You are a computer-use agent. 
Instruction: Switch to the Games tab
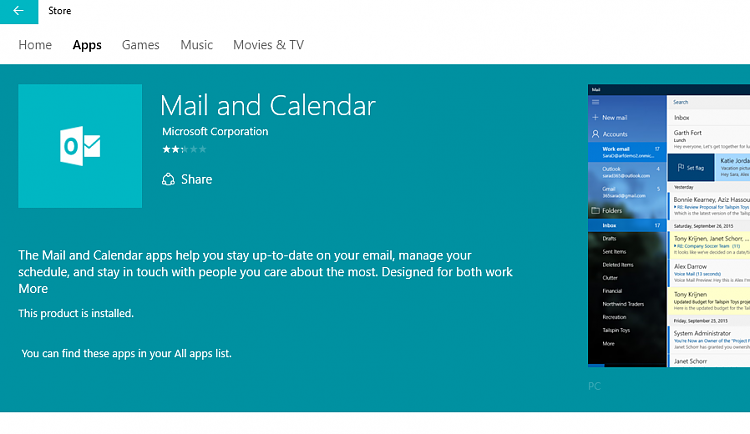(141, 45)
